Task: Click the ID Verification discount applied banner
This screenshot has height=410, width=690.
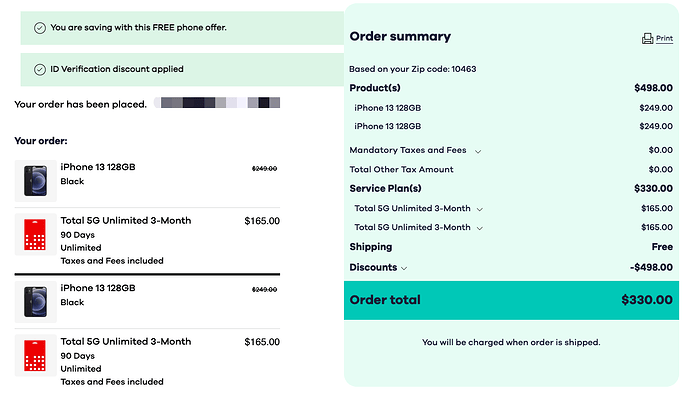Action: [x=180, y=69]
